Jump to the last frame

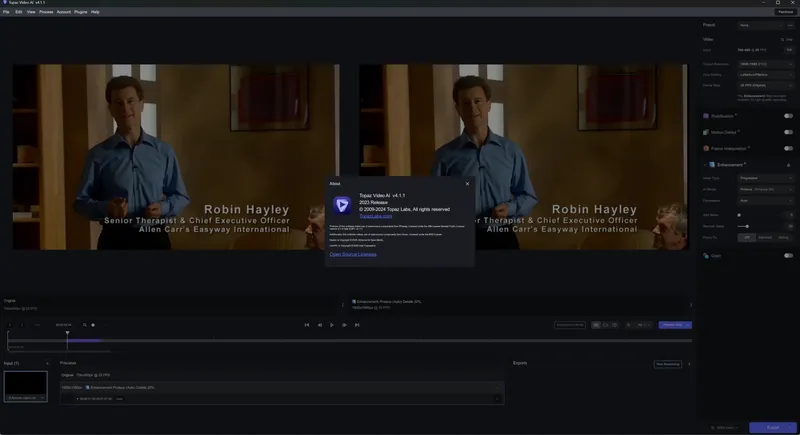pos(357,325)
